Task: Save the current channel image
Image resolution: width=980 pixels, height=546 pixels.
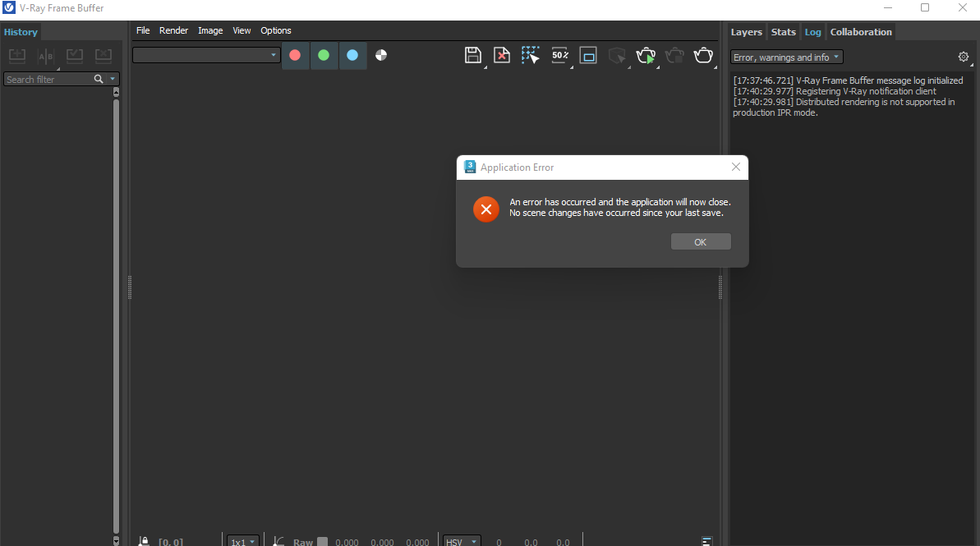Action: click(x=473, y=55)
